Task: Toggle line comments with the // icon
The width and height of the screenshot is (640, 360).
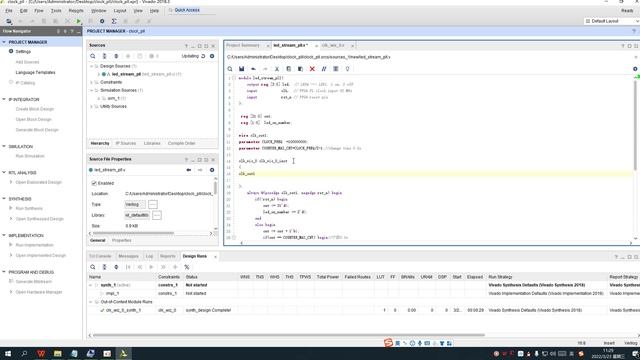Action: pyautogui.click(x=324, y=69)
